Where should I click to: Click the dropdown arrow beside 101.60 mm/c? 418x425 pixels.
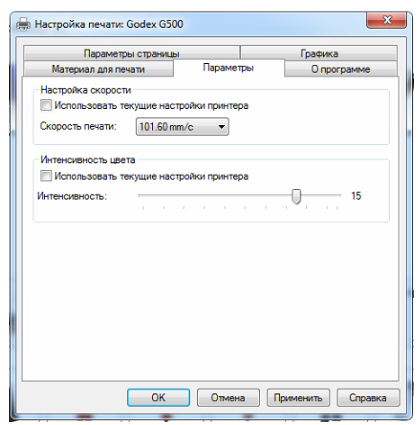click(x=221, y=127)
